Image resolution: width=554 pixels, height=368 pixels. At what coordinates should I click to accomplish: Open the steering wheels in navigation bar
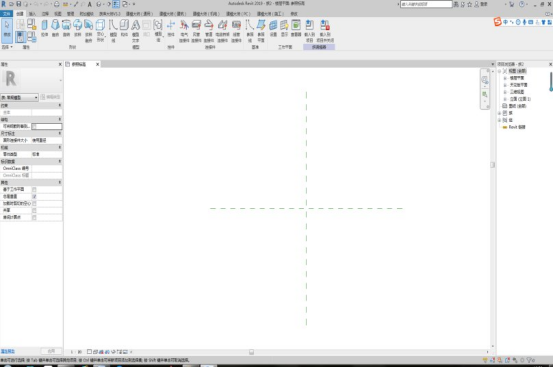pos(485,80)
